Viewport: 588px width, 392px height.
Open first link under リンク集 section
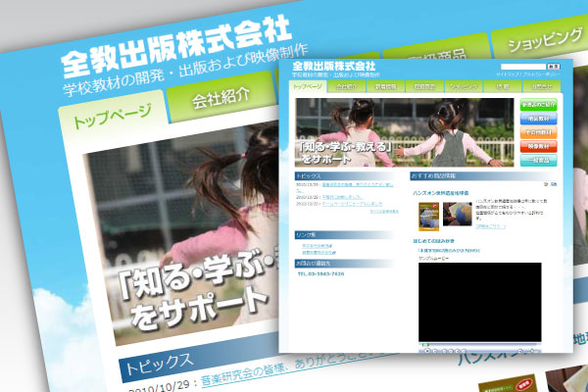pos(317,246)
